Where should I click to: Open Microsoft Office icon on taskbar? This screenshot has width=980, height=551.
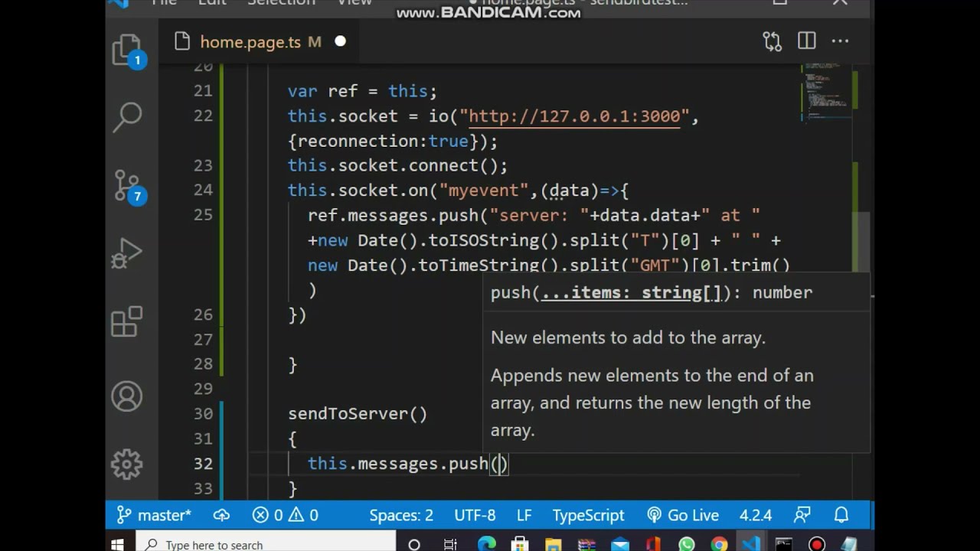(653, 545)
